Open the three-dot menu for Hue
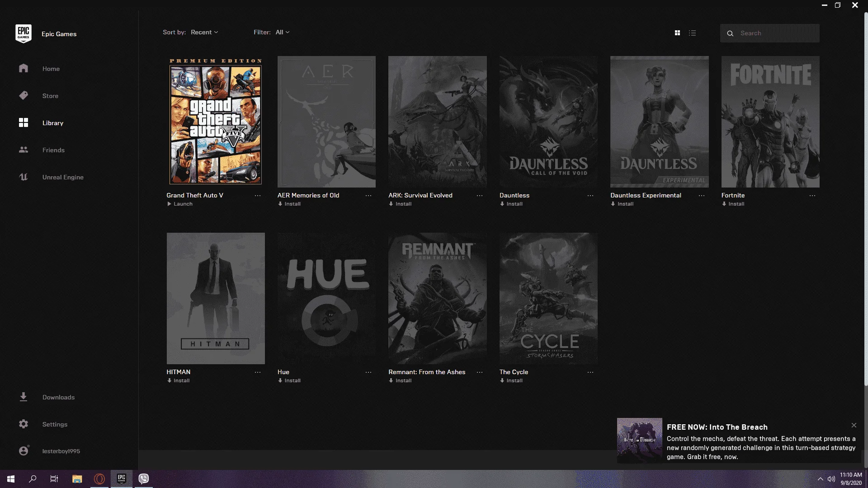The height and width of the screenshot is (488, 868). click(368, 372)
